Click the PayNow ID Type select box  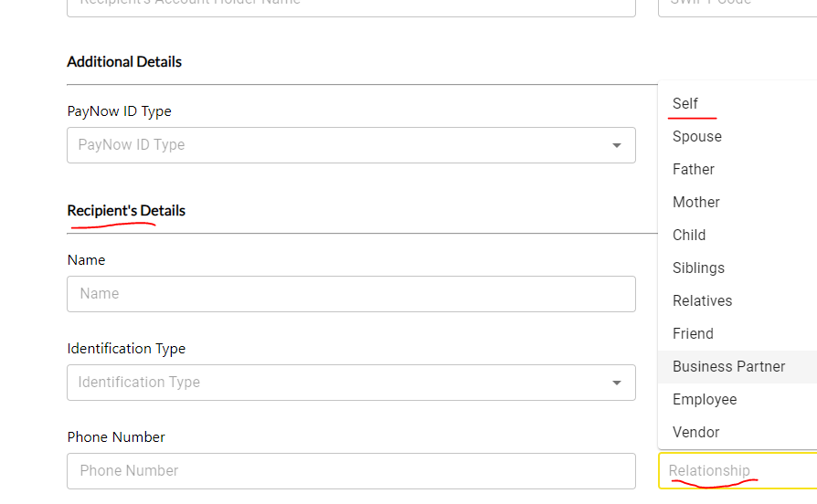coord(338,145)
